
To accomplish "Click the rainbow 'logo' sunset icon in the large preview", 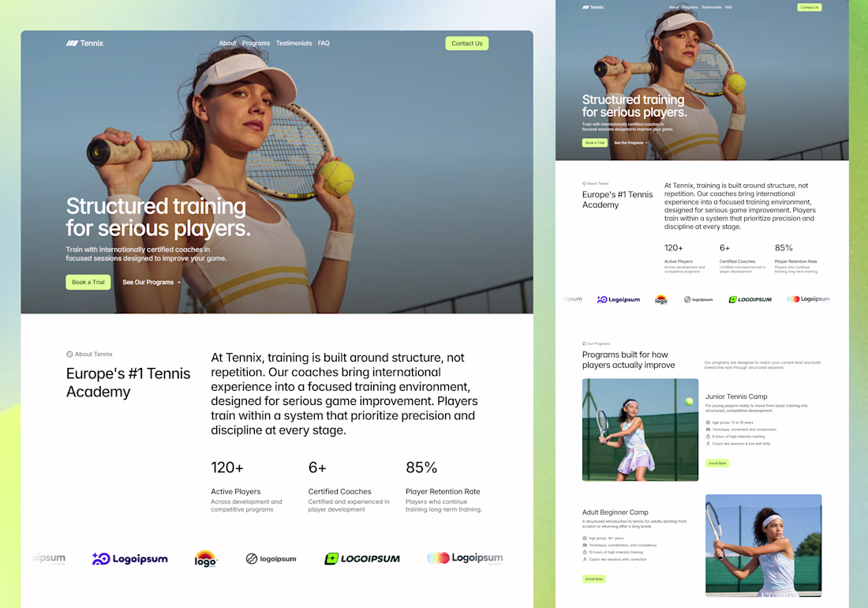I will click(x=205, y=558).
